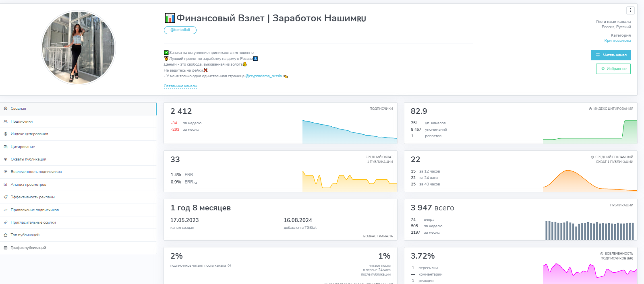Click the -293 за месяц value
Viewport: 644px width, 284px height.
pyautogui.click(x=175, y=130)
